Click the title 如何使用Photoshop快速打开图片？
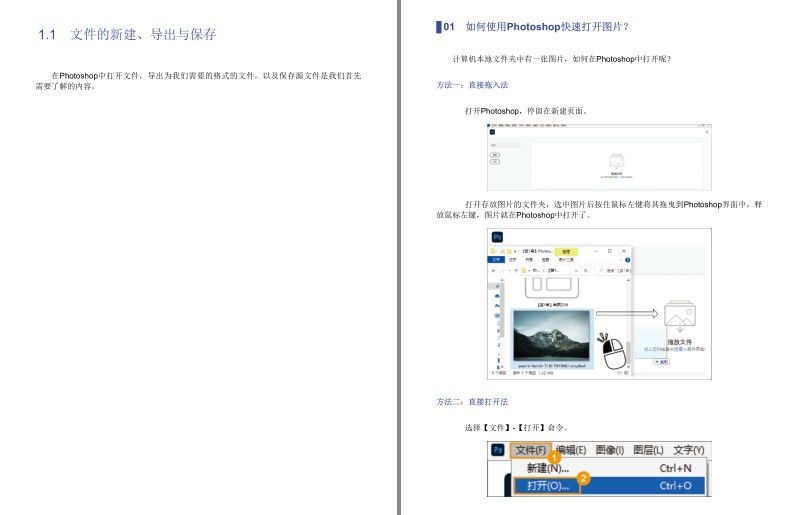This screenshot has width=797, height=515. coord(547,26)
